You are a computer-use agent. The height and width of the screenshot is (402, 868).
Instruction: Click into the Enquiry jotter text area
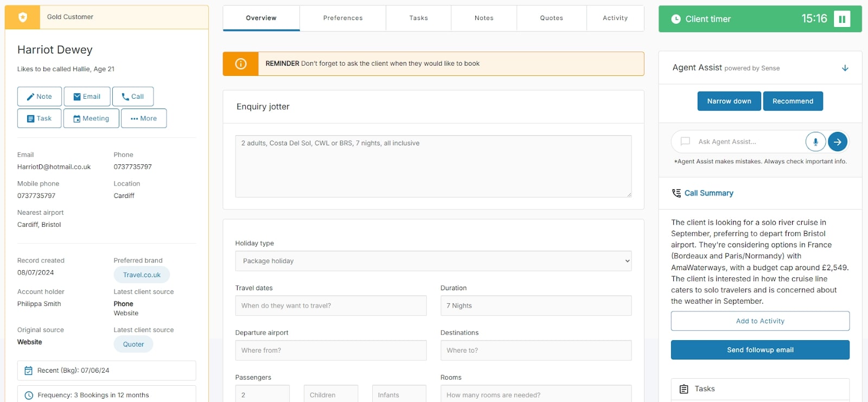(433, 166)
